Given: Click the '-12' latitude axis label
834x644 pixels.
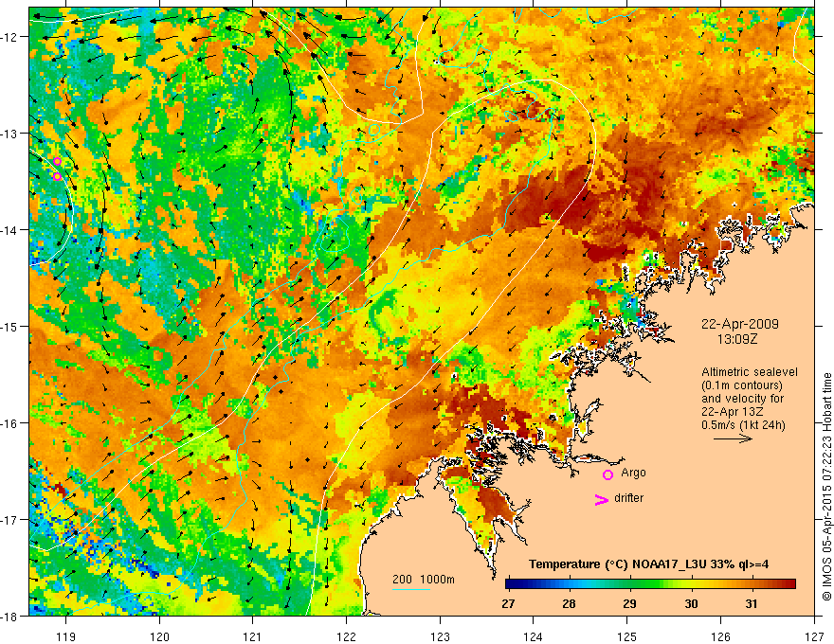Looking at the screenshot, I should pyautogui.click(x=10, y=37).
